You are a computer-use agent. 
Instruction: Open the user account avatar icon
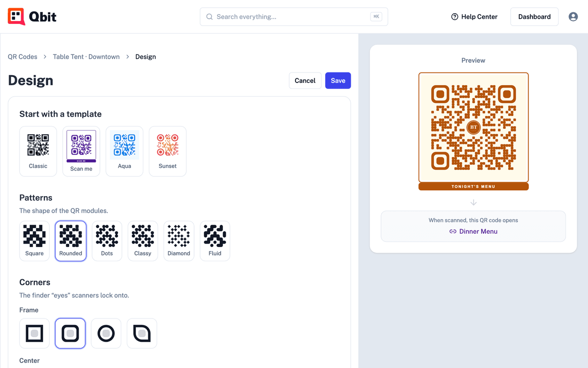pos(573,16)
